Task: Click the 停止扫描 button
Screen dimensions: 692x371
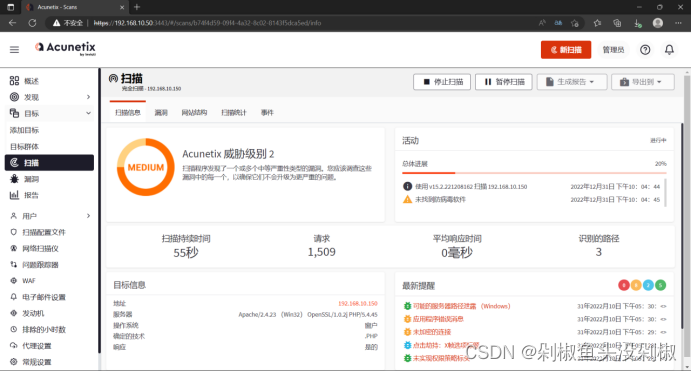Action: (442, 82)
